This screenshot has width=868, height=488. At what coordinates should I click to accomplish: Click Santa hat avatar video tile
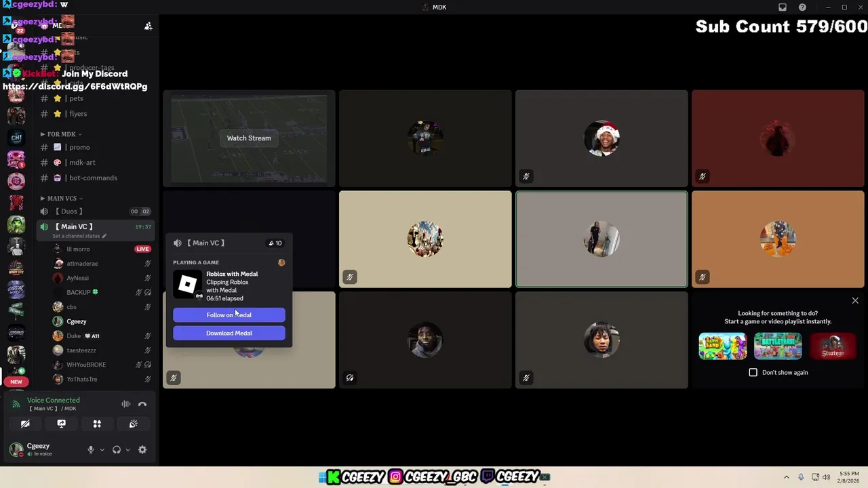tap(601, 138)
